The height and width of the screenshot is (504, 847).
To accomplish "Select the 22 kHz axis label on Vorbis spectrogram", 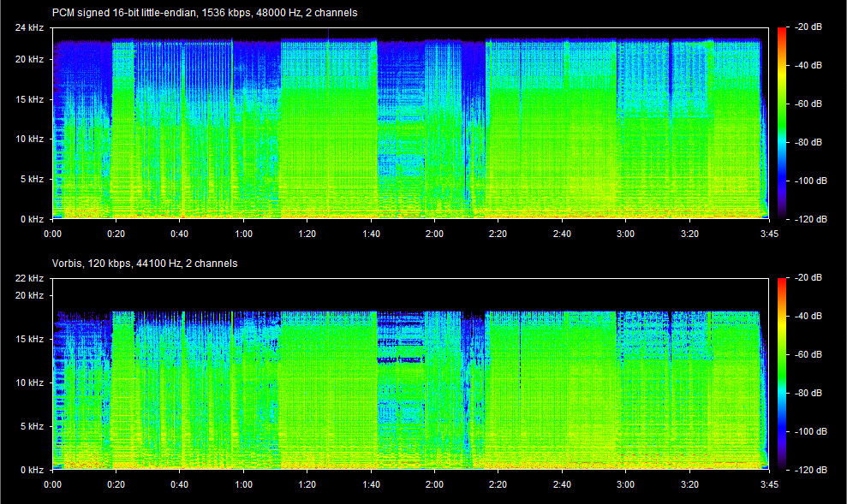I will click(x=30, y=277).
